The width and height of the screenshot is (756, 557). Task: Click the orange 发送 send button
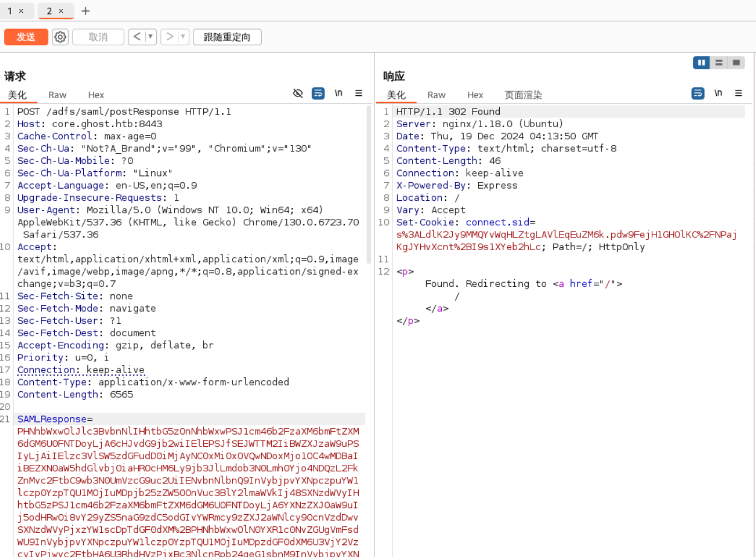click(26, 37)
